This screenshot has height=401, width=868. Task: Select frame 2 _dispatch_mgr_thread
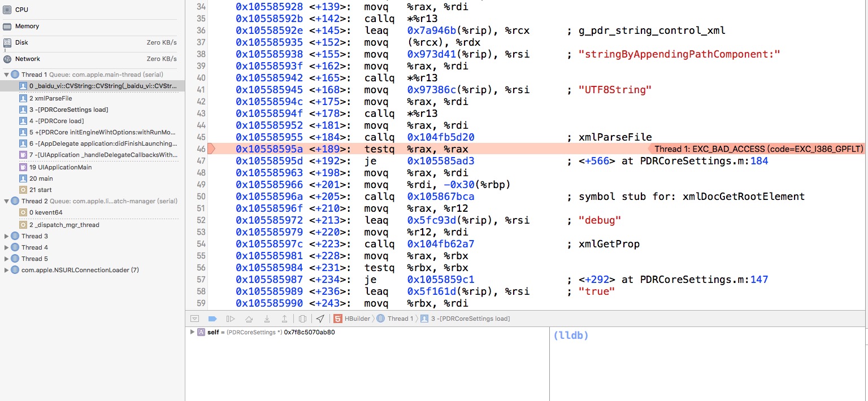(92, 225)
